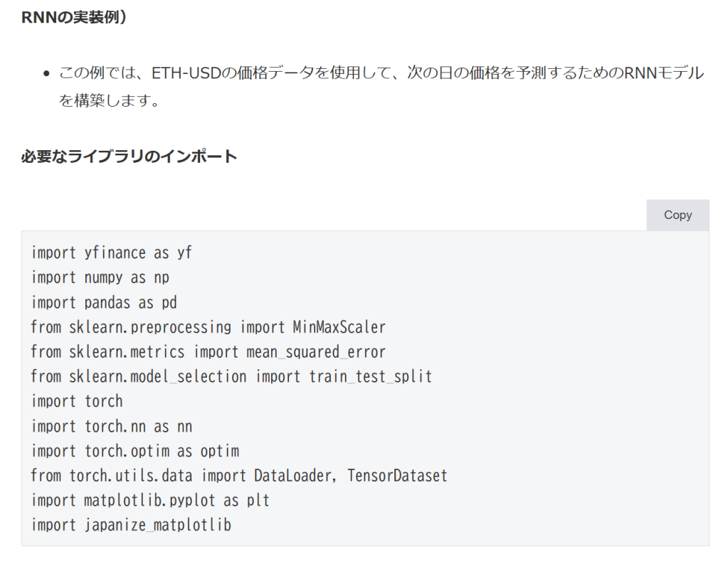Viewport: 728px width, 564px height.
Task: Click the "import numpy as np" code line
Action: tap(100, 277)
